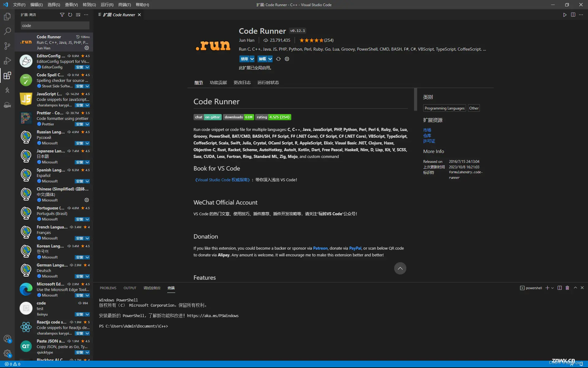Open the Accounts icon in activity bar
This screenshot has height=368, width=588.
(7, 339)
